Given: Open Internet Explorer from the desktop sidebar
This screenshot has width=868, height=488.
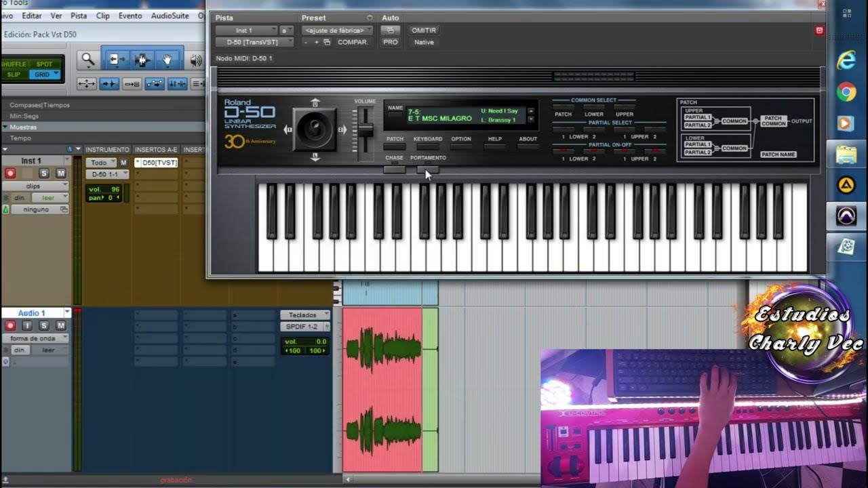Looking at the screenshot, I should point(846,60).
